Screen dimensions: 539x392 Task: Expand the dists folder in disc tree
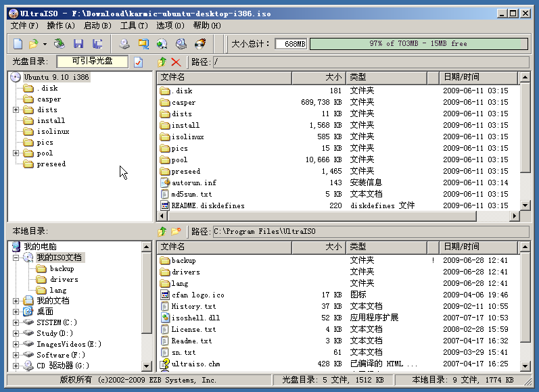(x=16, y=110)
